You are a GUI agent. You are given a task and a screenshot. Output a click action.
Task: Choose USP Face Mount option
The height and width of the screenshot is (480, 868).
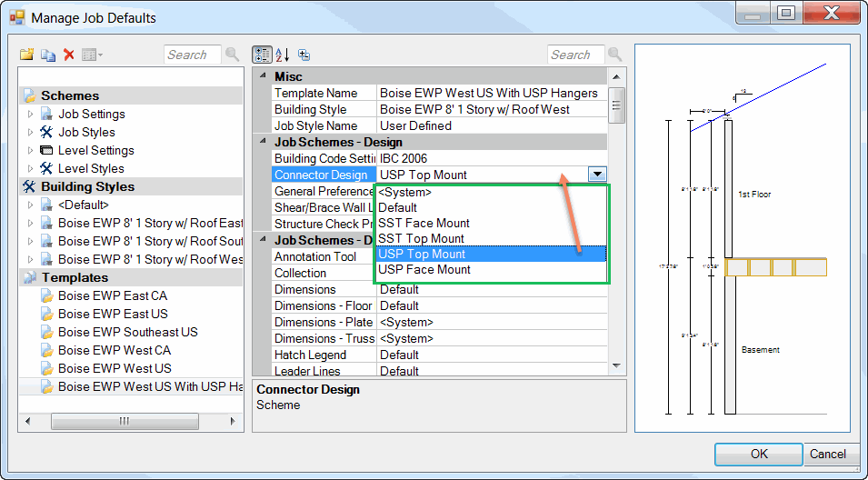tap(491, 270)
